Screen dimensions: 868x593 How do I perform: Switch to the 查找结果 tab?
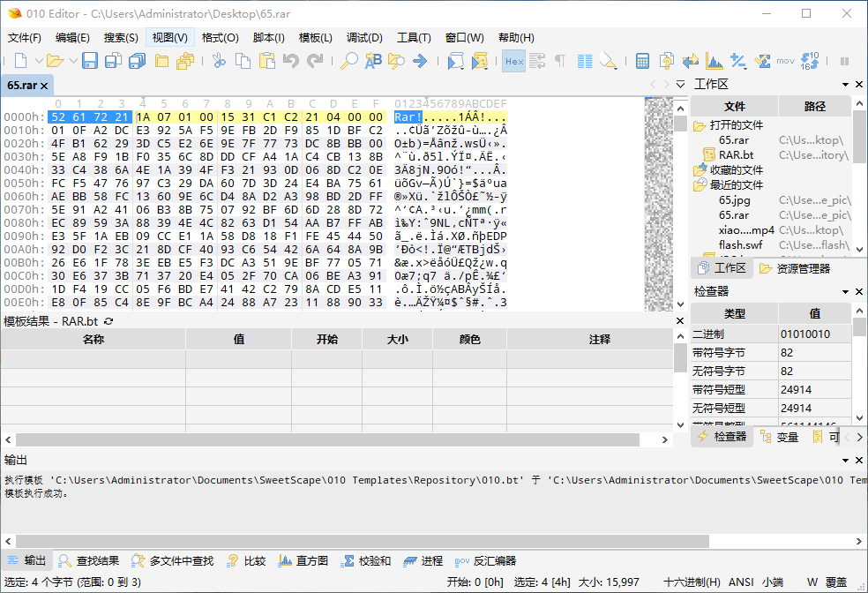(x=88, y=561)
